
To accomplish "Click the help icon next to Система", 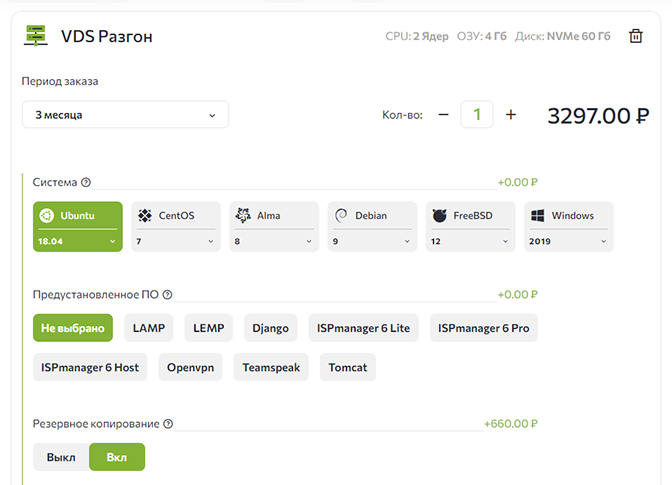I will (86, 183).
